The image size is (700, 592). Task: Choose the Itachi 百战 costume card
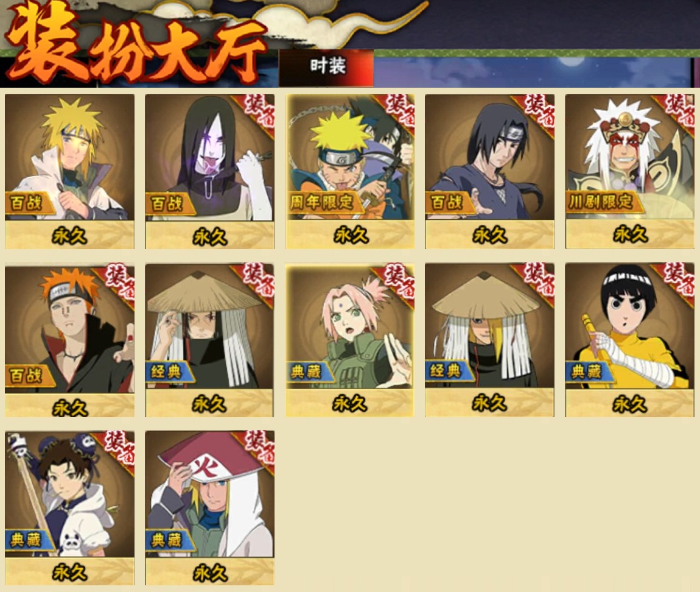[490, 171]
